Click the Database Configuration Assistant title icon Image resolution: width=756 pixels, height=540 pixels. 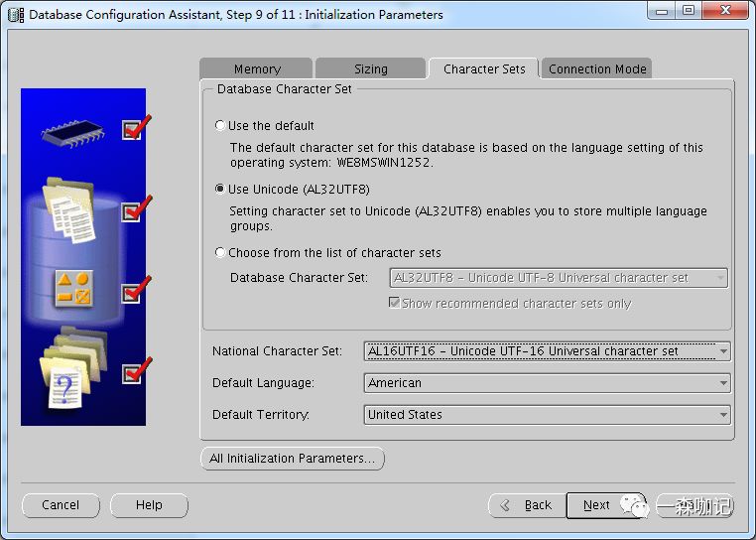[x=16, y=15]
